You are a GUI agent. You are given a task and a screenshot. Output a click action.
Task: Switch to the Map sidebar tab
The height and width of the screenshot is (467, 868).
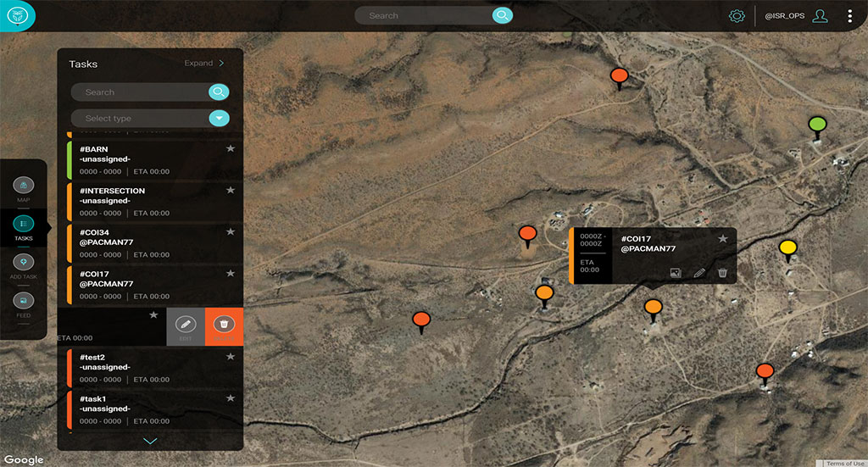[x=24, y=189]
